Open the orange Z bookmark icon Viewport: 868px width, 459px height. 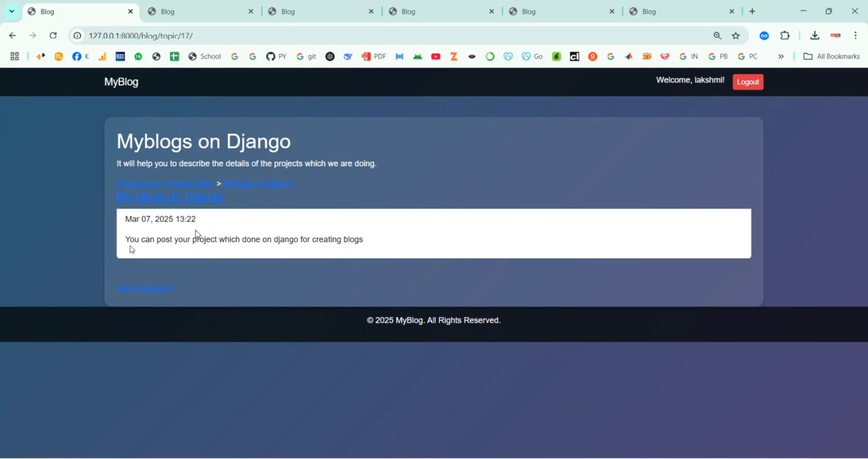454,57
